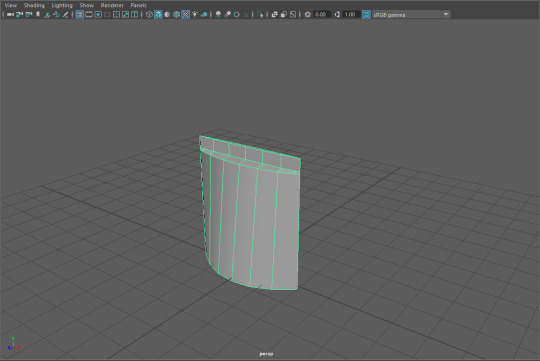Image resolution: width=540 pixels, height=361 pixels.
Task: Click the Image Plane icon
Action: click(47, 14)
